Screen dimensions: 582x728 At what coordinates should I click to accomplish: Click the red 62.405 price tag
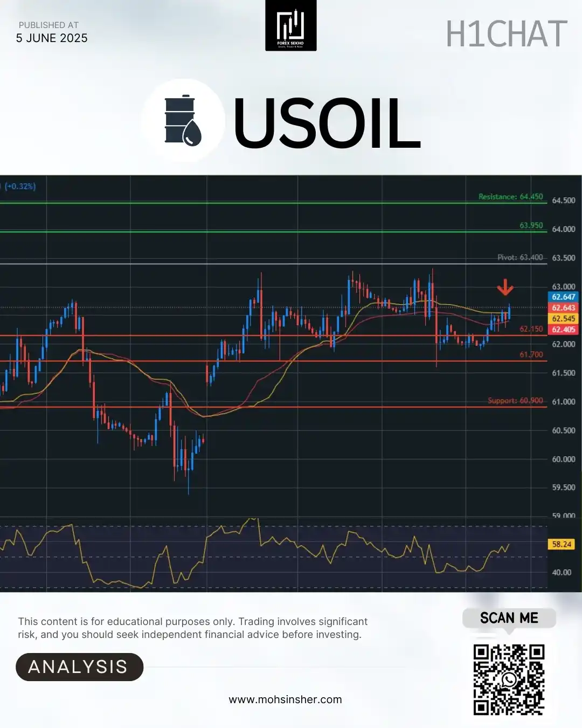coord(563,329)
